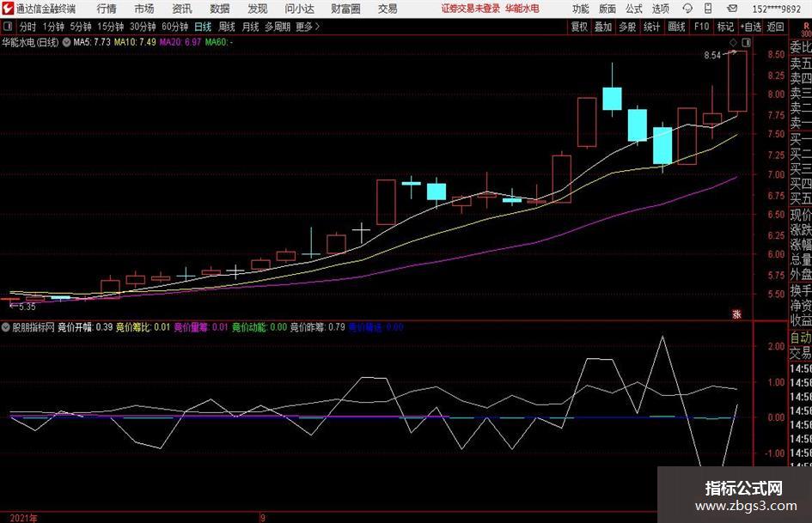Viewport: 812px width, 523px height.
Task: Open the customer service headset icon
Action: point(687,9)
